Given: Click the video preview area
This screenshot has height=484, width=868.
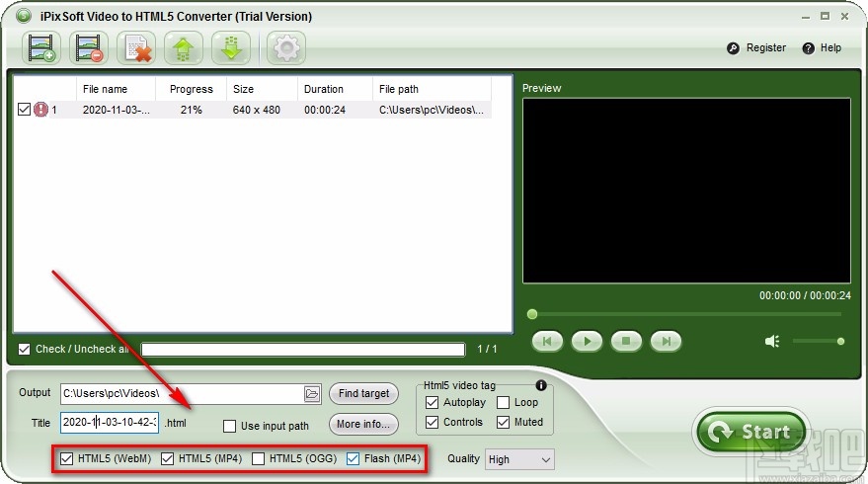Looking at the screenshot, I should 686,191.
